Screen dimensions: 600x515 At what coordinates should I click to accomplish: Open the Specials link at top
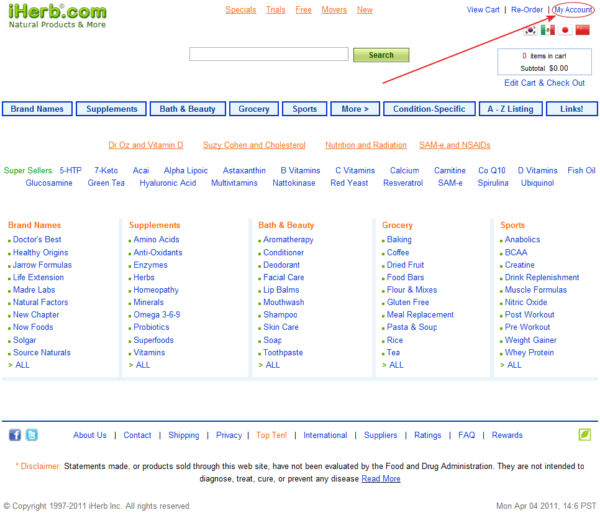tap(241, 10)
